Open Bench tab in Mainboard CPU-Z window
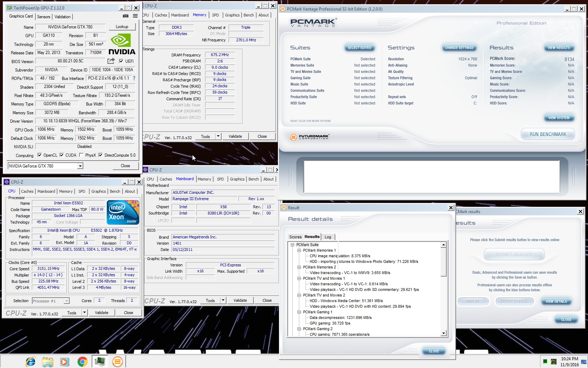 pos(254,179)
